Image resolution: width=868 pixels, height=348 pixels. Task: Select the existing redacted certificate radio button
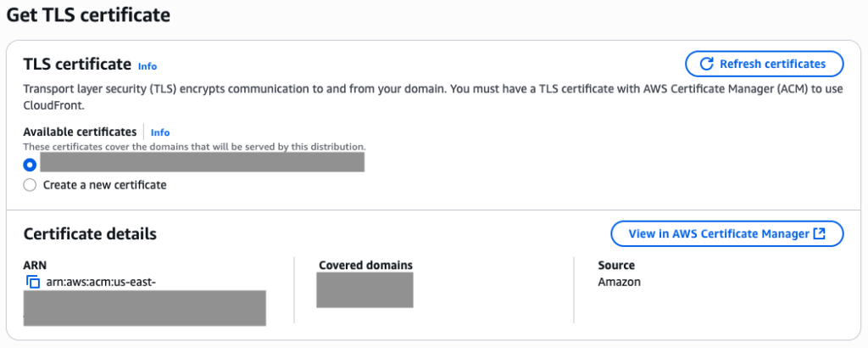pyautogui.click(x=31, y=164)
